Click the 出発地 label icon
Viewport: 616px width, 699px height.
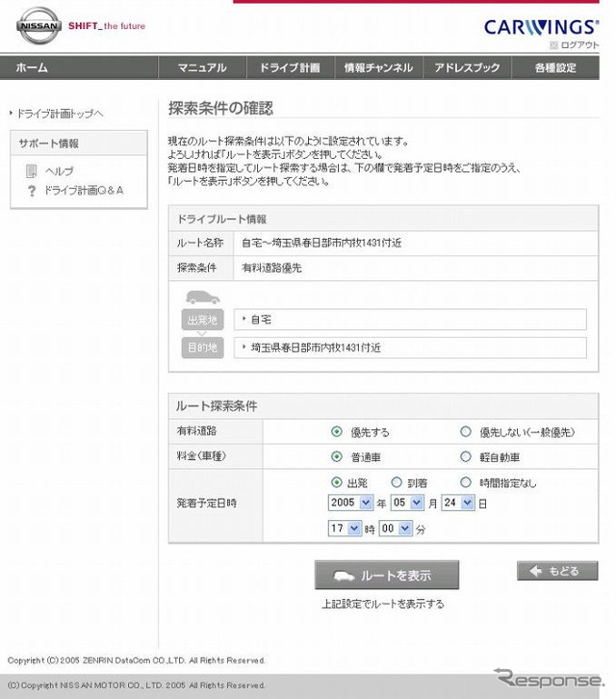[202, 320]
